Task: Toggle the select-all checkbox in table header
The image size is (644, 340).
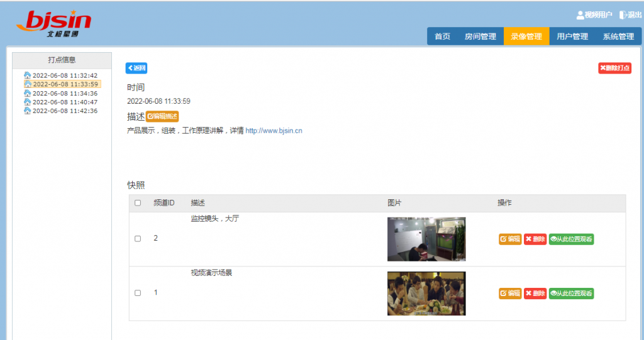Action: [x=138, y=203]
